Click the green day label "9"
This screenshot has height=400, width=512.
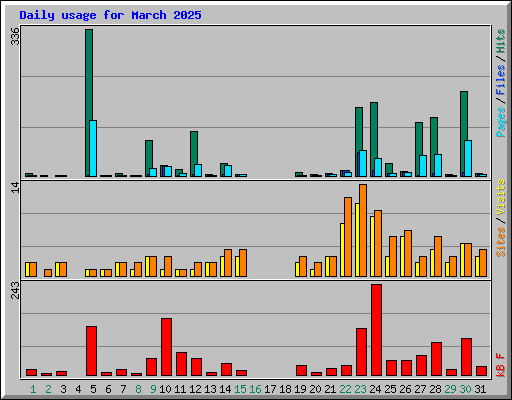point(153,389)
